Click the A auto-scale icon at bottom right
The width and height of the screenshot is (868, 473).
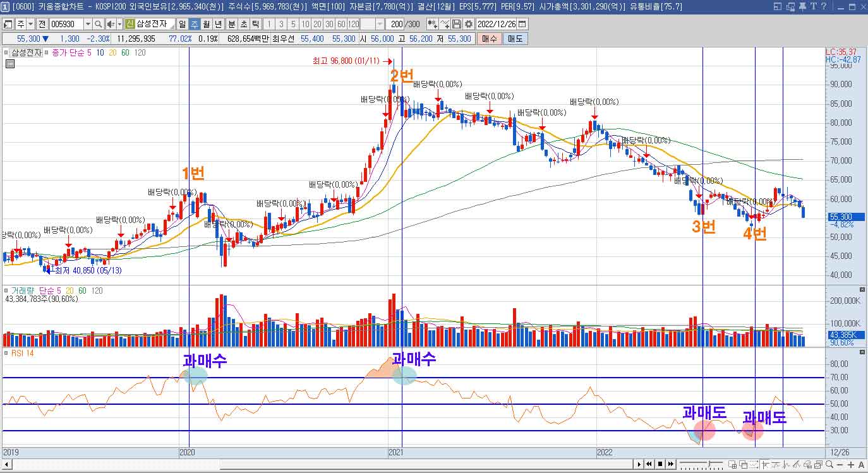861,465
